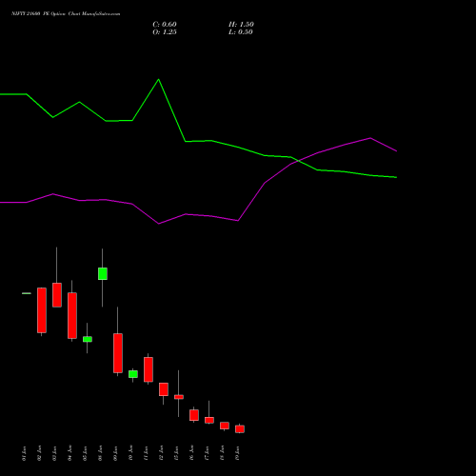The height and width of the screenshot is (476, 476).
Task: Click the 04 Jan date label
Action: coord(69,453)
